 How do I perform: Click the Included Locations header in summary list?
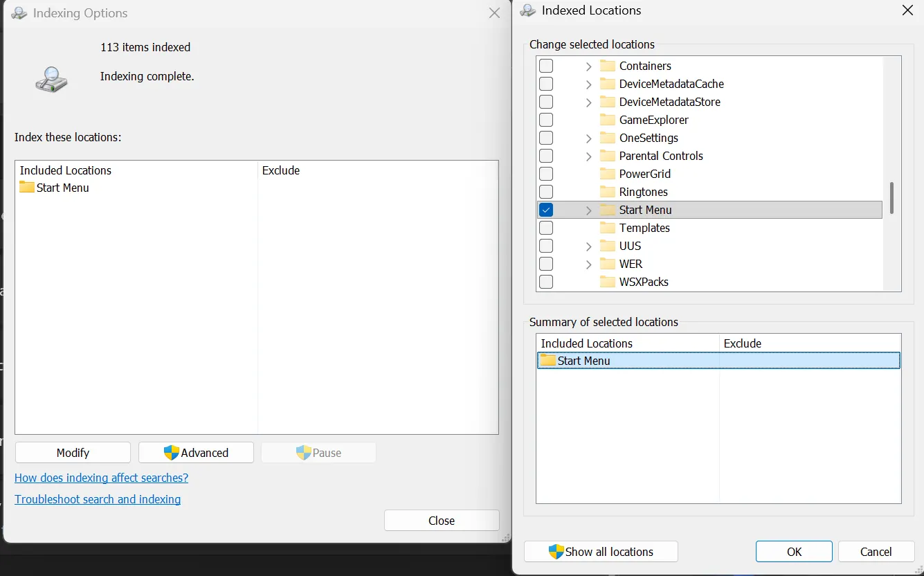[x=628, y=343]
